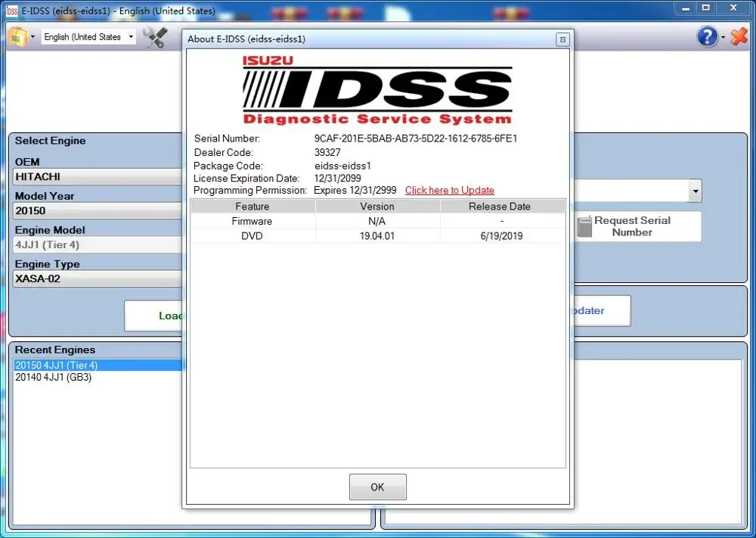This screenshot has height=538, width=756.
Task: Click the IDSS Diagnostic Service System logo
Action: pyautogui.click(x=376, y=91)
